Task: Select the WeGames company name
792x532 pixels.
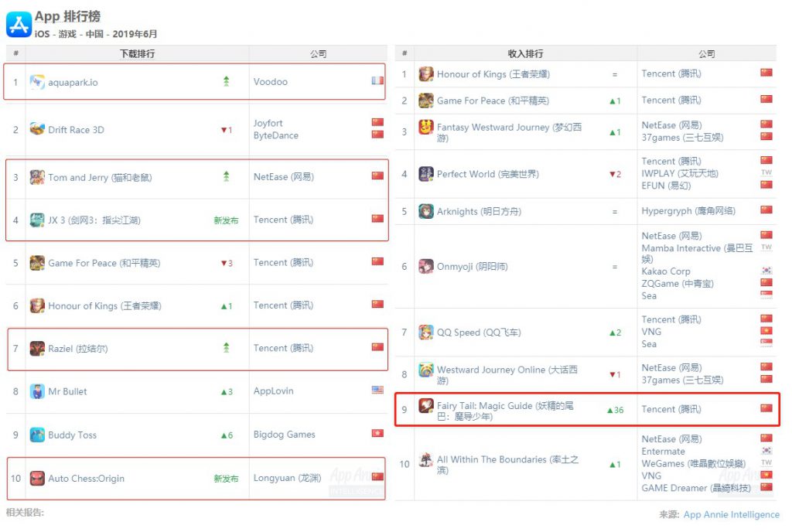Action: coord(694,463)
